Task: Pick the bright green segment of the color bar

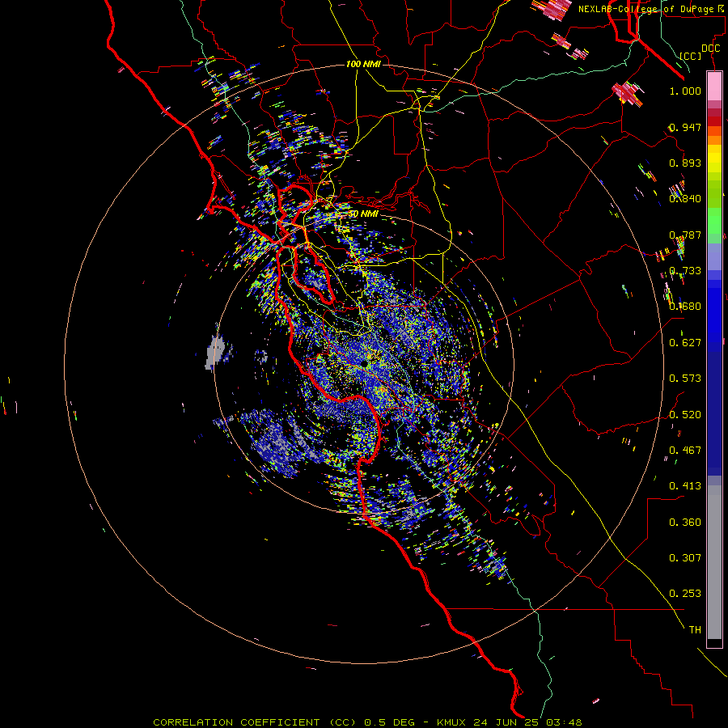Action: pyautogui.click(x=714, y=221)
